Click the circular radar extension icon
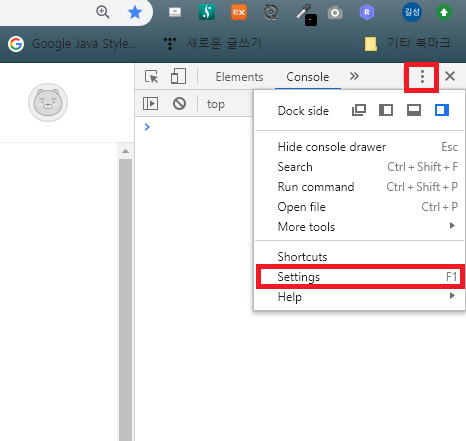Screen dimensions: 466x441 pyautogui.click(x=271, y=13)
